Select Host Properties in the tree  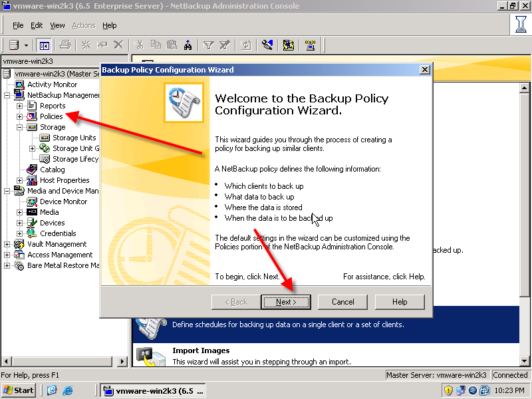(x=65, y=180)
